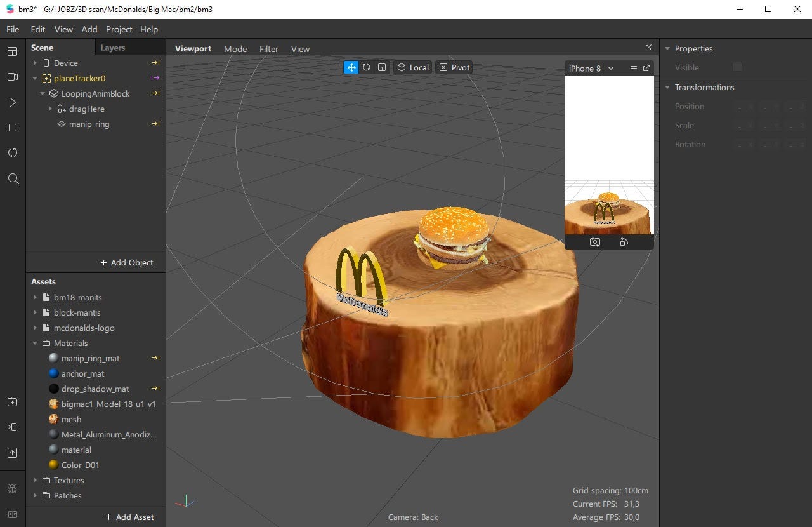The image size is (812, 527).
Task: Stop the effect using the square stop icon
Action: coord(13,128)
